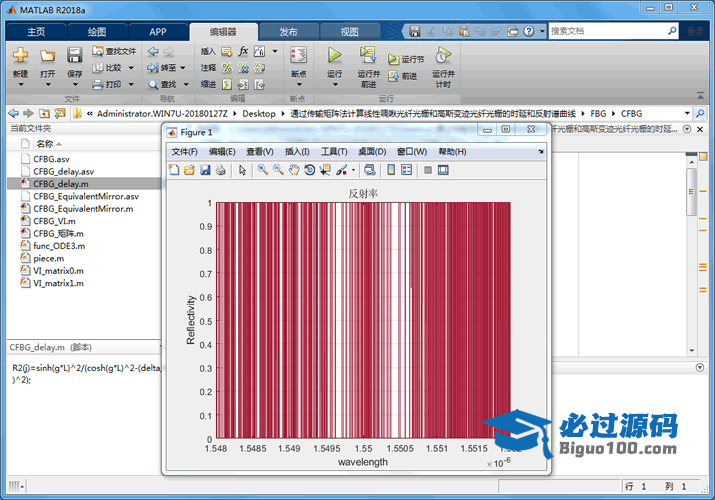Click the Save Figure icon in the Figure 1 toolbar
Screen dimensions: 715x500
[205, 170]
